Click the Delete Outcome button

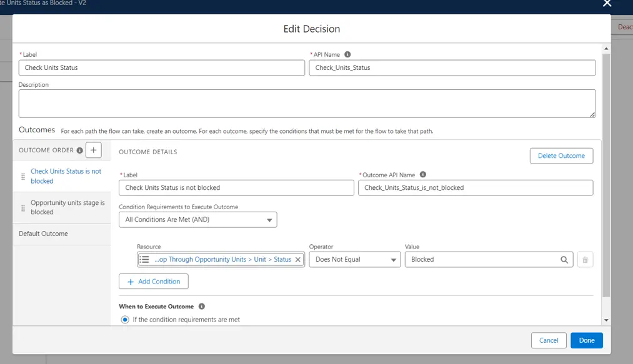pyautogui.click(x=561, y=155)
